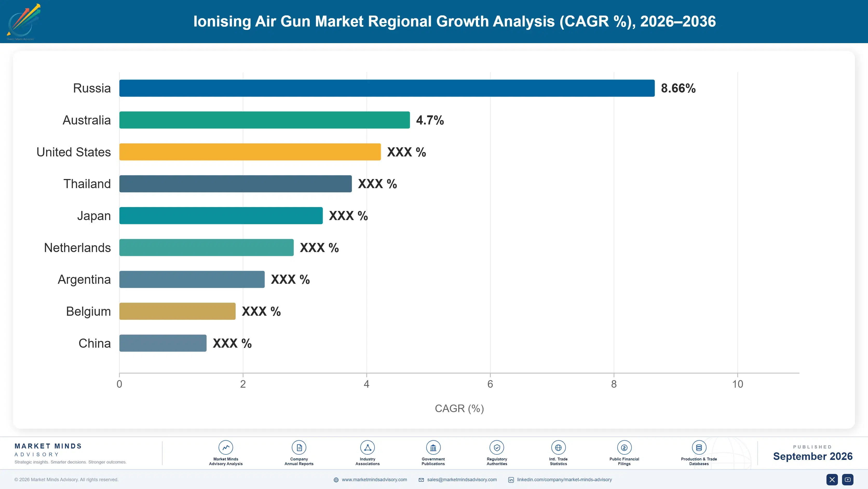Screen dimensions: 868x489
Task: Click the September 2026 published date
Action: [813, 456]
